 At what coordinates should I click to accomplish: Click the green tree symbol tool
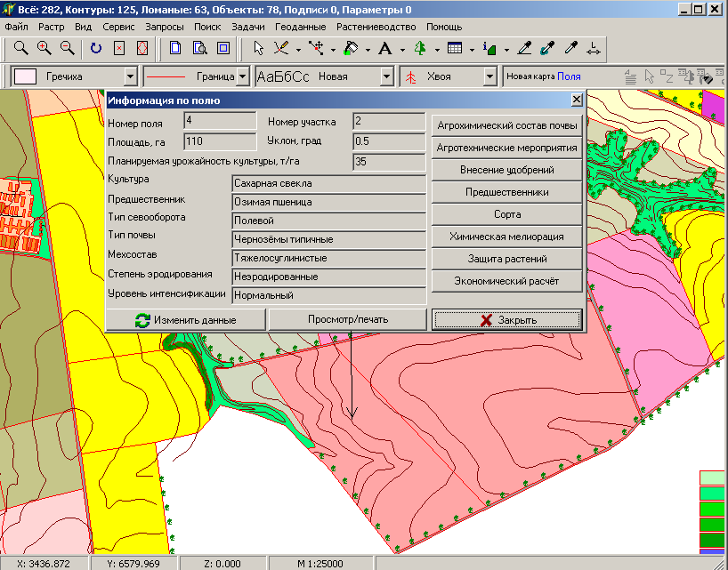coord(419,48)
